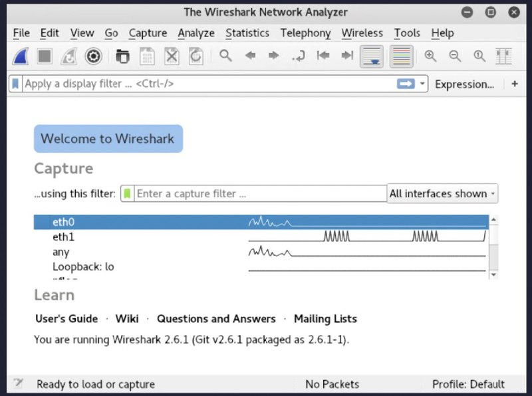Click the plus to add filter button
Screen dimensions: 532x396
515,84
